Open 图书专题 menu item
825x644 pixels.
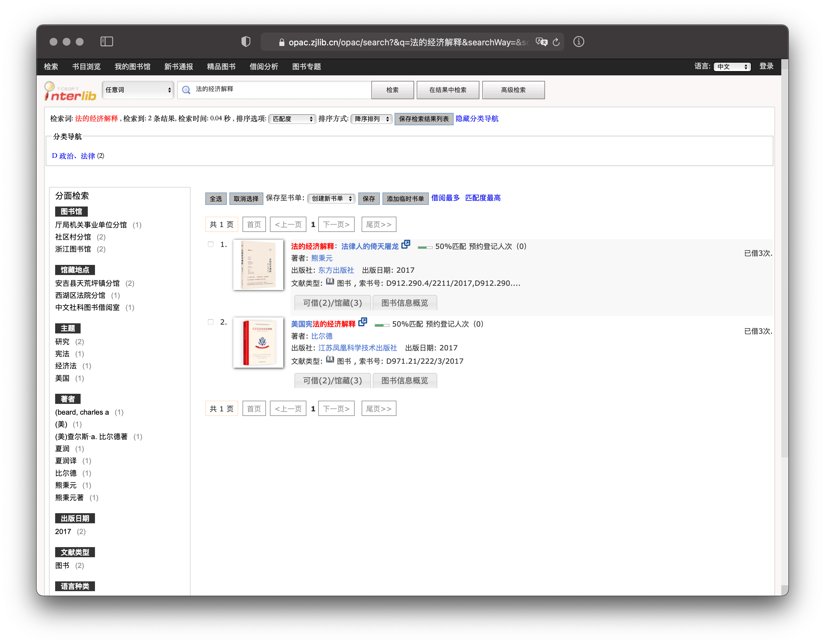tap(306, 67)
